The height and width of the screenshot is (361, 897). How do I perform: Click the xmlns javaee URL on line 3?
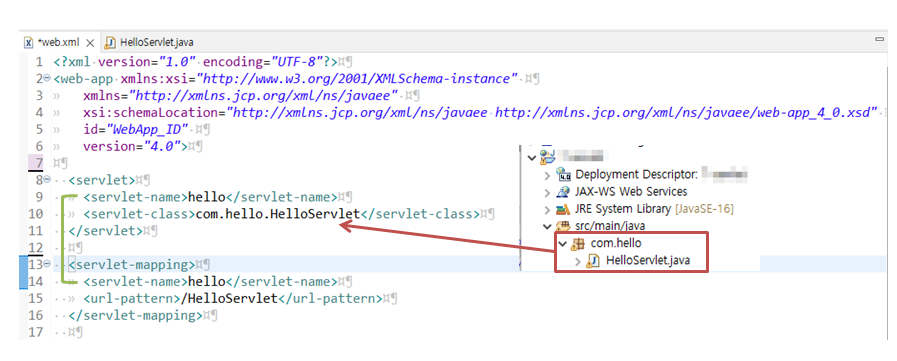pyautogui.click(x=264, y=95)
